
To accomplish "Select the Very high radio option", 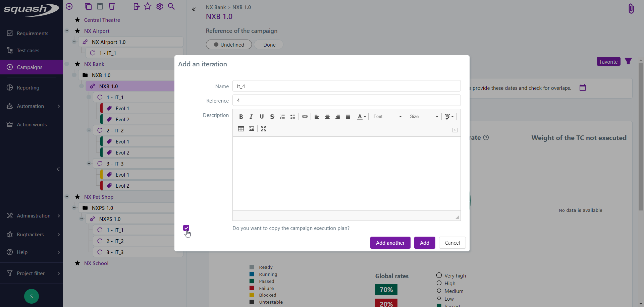I will (439, 275).
